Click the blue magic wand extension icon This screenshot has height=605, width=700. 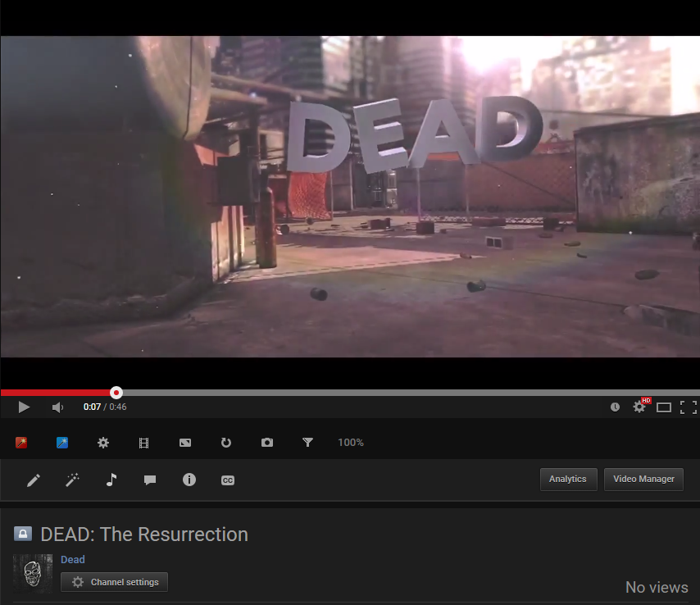click(62, 443)
